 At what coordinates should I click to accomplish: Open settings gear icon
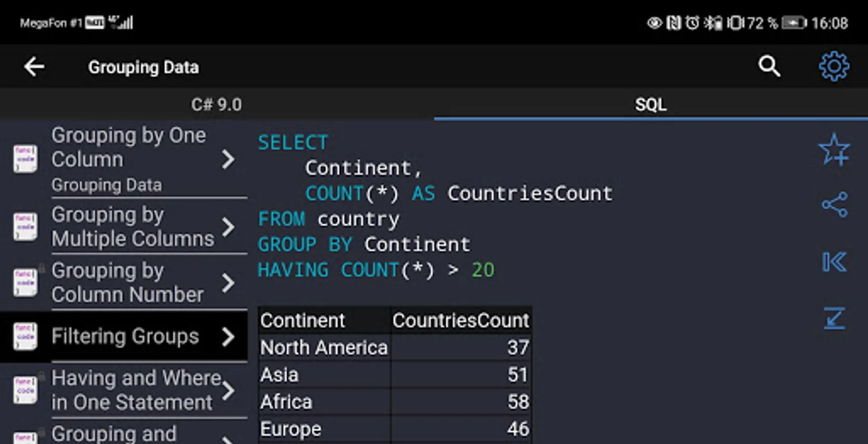click(x=834, y=66)
